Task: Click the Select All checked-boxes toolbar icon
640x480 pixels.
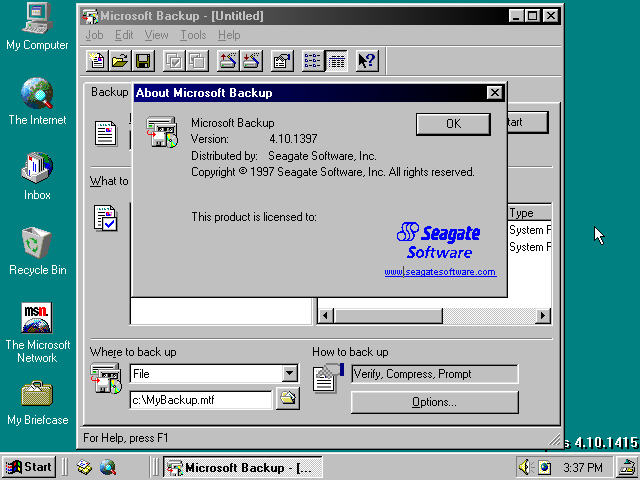Action: (x=174, y=61)
